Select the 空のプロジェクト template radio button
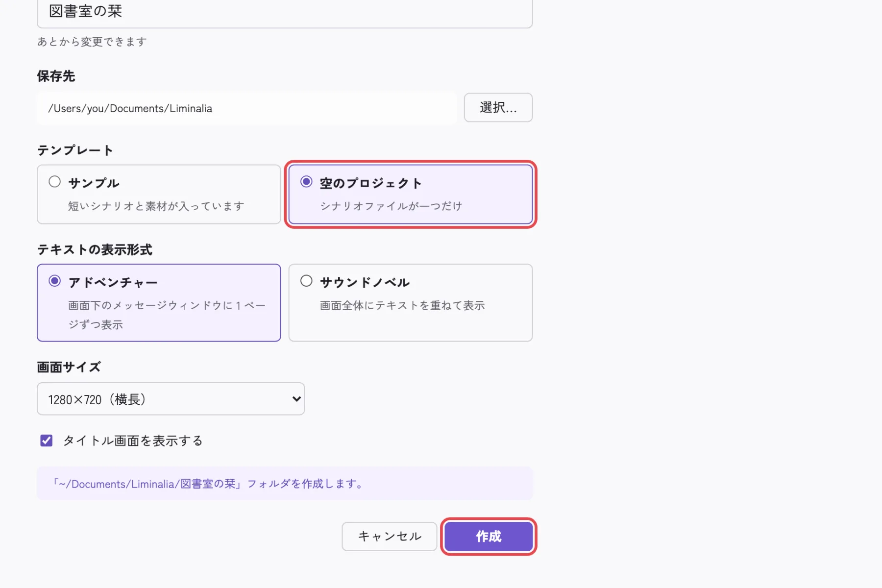This screenshot has height=588, width=882. [306, 182]
